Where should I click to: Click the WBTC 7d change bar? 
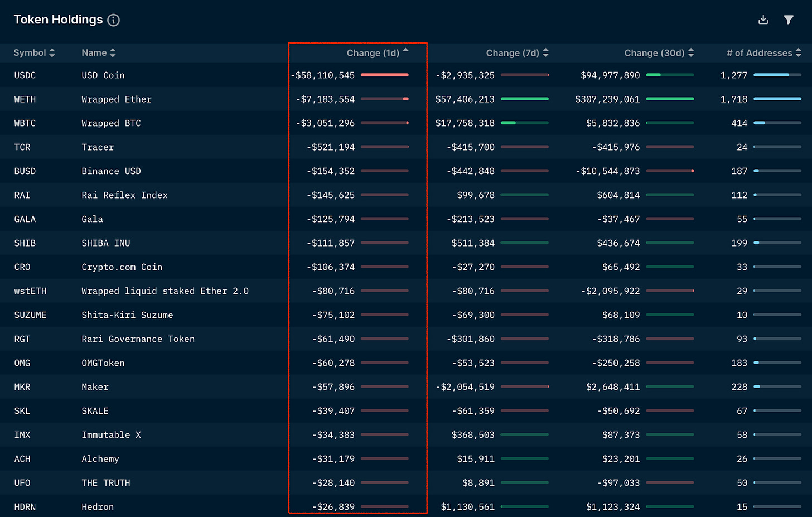[x=525, y=123]
